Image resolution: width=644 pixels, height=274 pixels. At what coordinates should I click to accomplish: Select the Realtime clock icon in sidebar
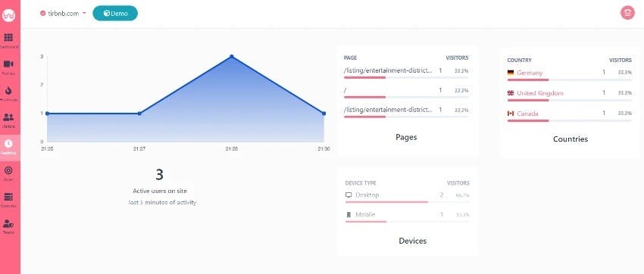pos(8,144)
